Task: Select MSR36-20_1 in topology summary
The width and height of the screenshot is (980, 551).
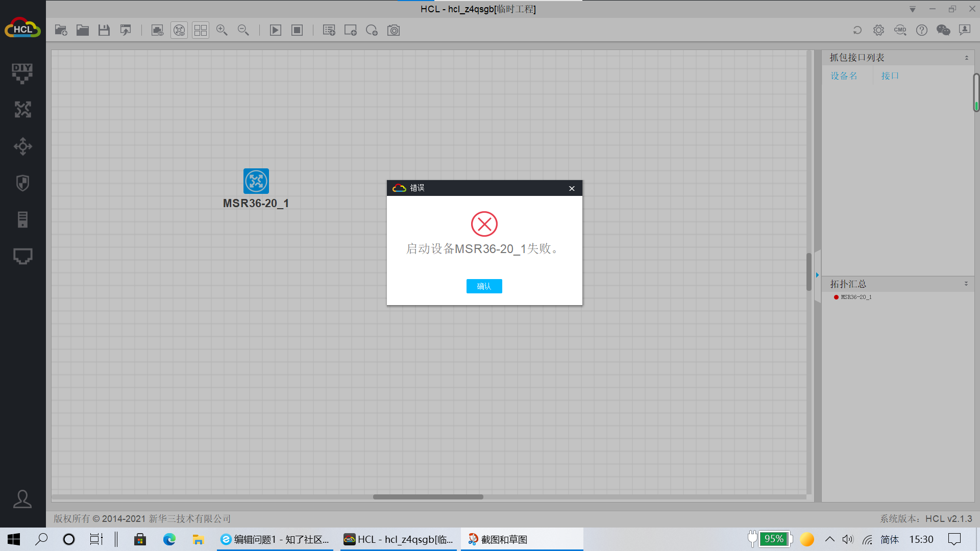Action: [856, 297]
